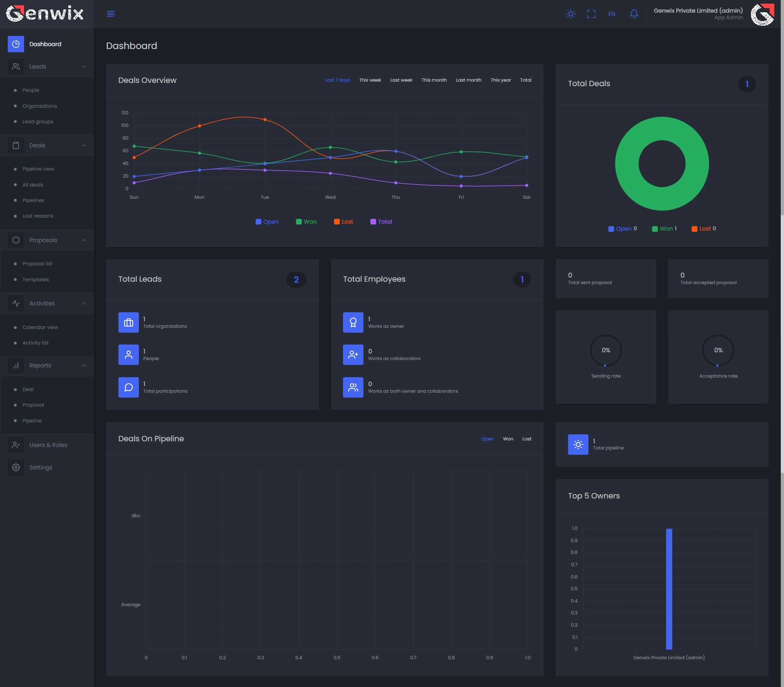Go to Calendar view in Activities
The image size is (784, 687).
coord(40,327)
